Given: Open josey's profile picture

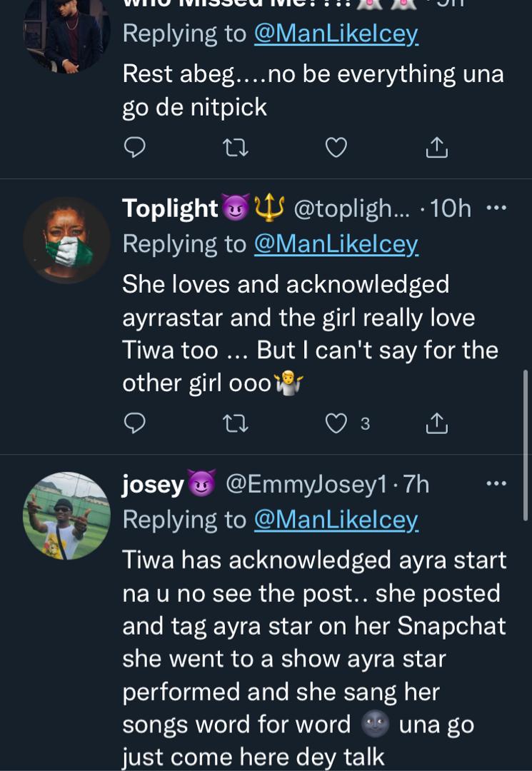Looking at the screenshot, I should pyautogui.click(x=66, y=515).
